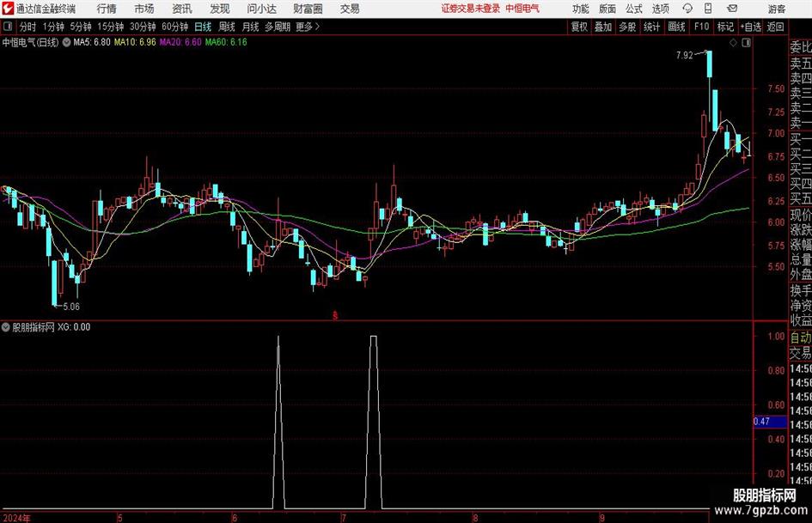The height and width of the screenshot is (523, 812).
Task: Switch to the 15分钟 period tab
Action: pyautogui.click(x=110, y=27)
